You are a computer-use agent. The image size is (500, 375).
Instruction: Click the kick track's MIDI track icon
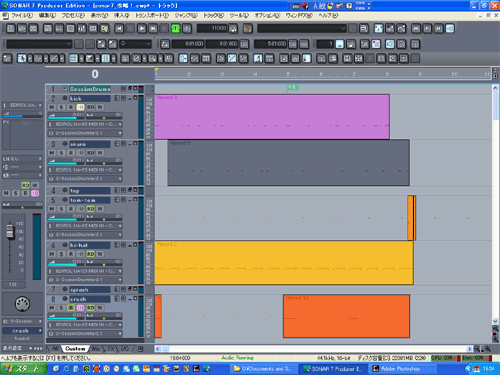65,98
